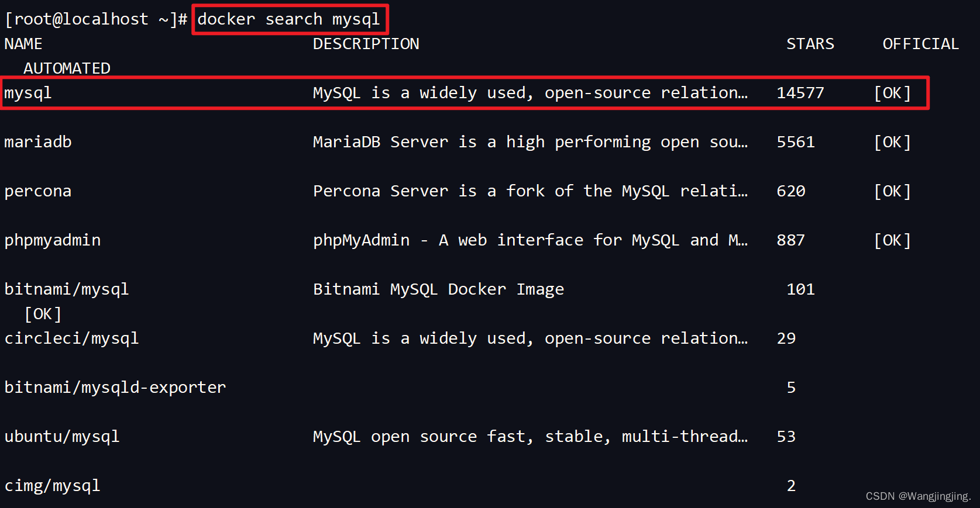Click the 29 stars value
Screen dimensions: 980x508
pos(786,338)
